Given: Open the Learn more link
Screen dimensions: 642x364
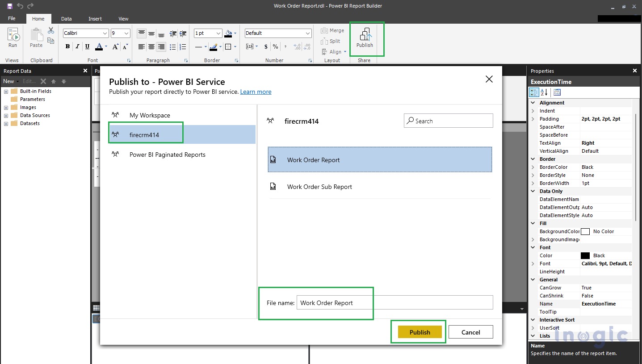Looking at the screenshot, I should coord(256,92).
